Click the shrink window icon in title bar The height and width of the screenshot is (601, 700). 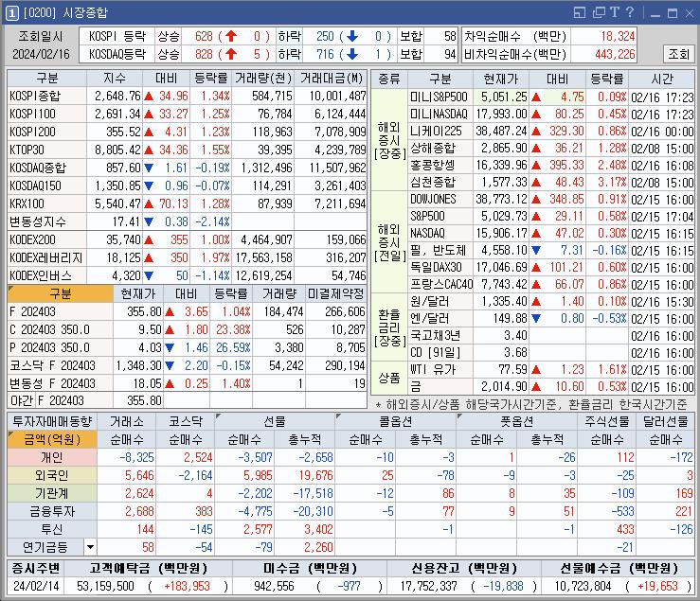pyautogui.click(x=579, y=12)
